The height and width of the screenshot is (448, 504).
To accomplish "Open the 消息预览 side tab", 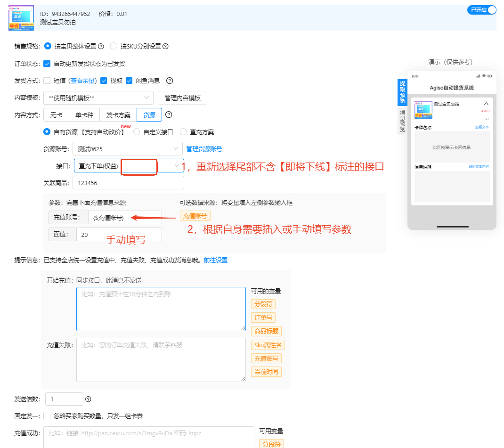I will pyautogui.click(x=402, y=121).
